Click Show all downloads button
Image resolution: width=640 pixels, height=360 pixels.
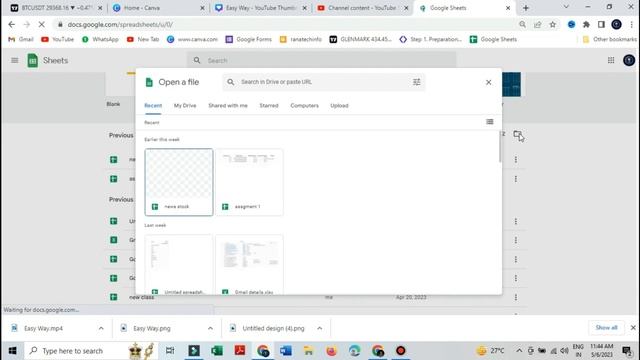click(607, 328)
